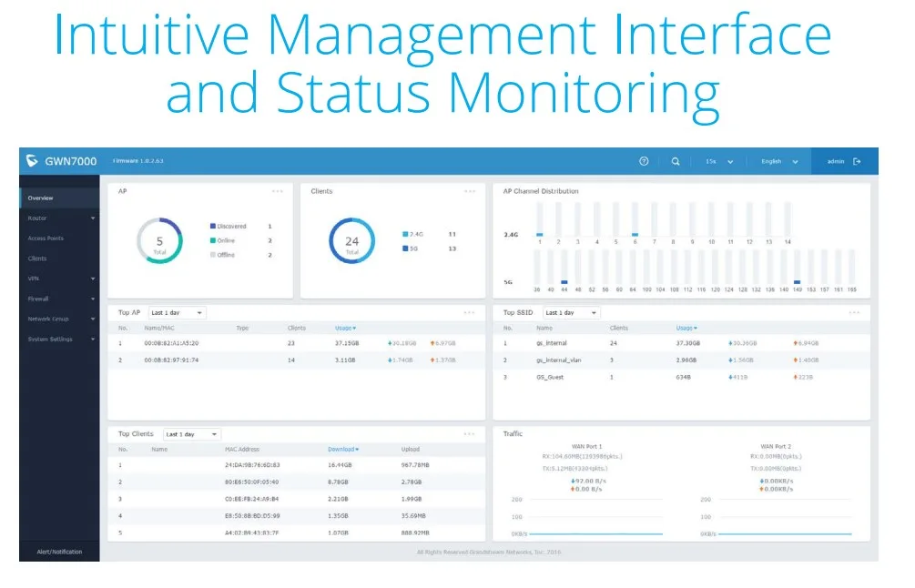Viewport: 915px width, 588px height.
Task: Open search with the magnifier icon
Action: (x=676, y=161)
